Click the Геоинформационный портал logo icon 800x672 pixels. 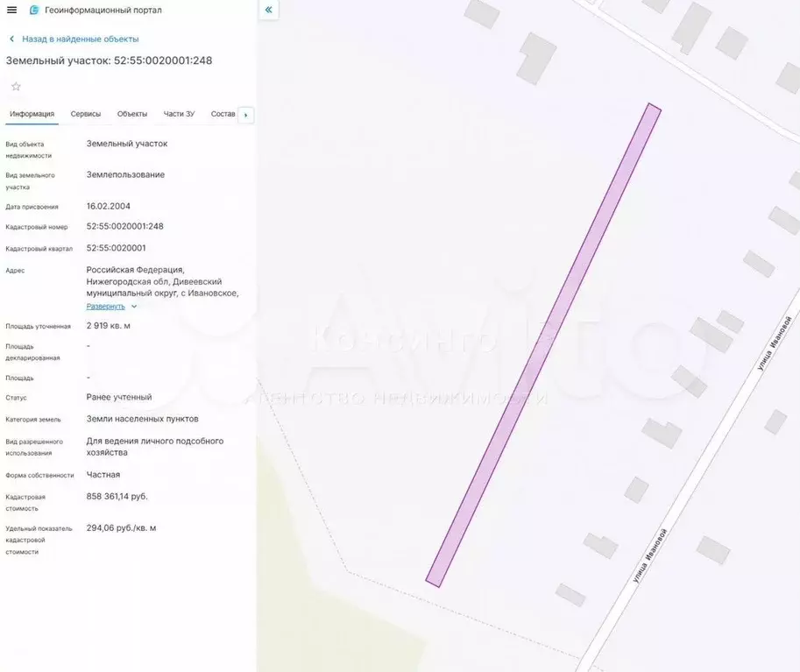(34, 10)
